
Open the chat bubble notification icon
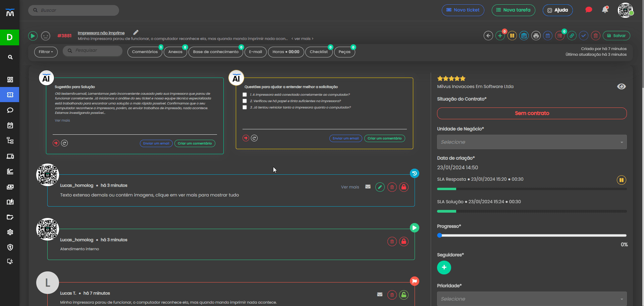[x=589, y=10]
